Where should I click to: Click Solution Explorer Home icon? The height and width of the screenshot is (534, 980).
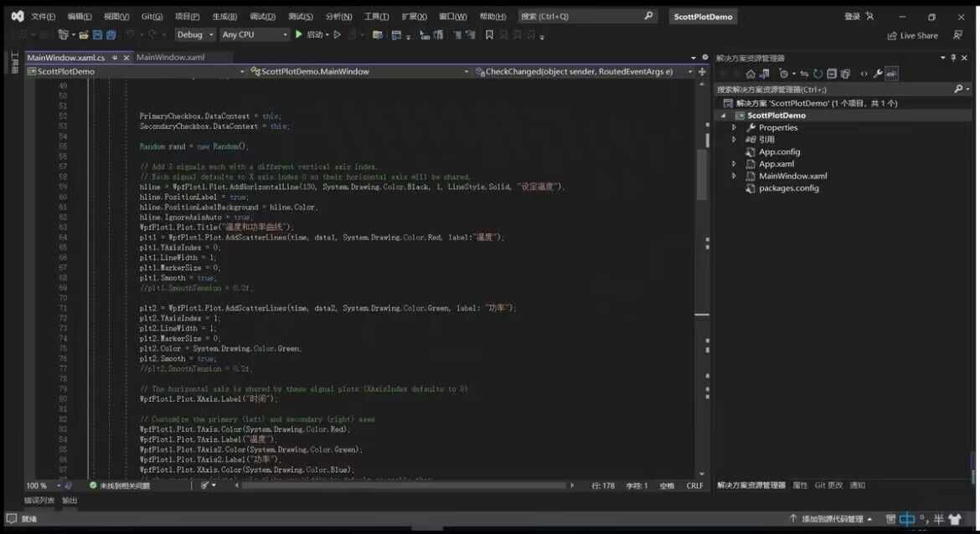coord(750,74)
